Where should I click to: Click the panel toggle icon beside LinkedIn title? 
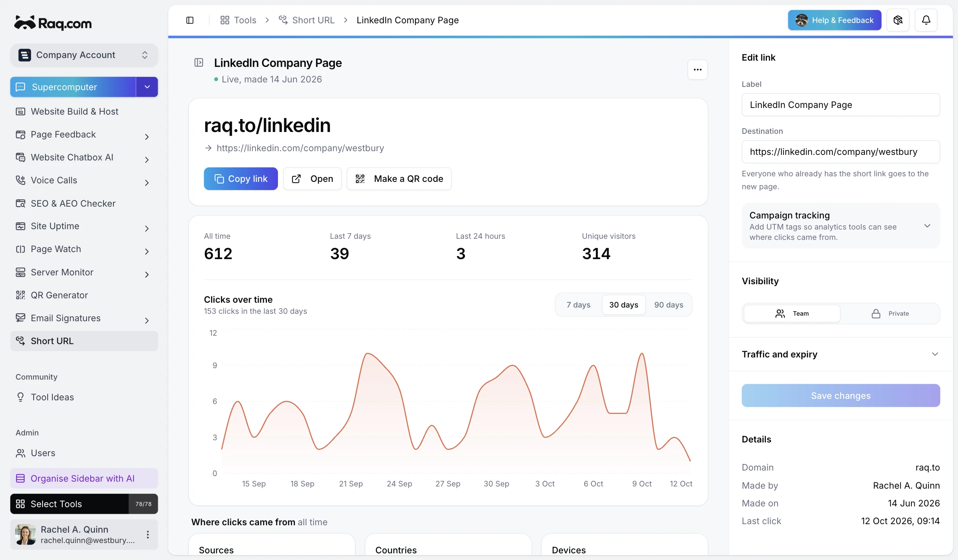(x=198, y=62)
